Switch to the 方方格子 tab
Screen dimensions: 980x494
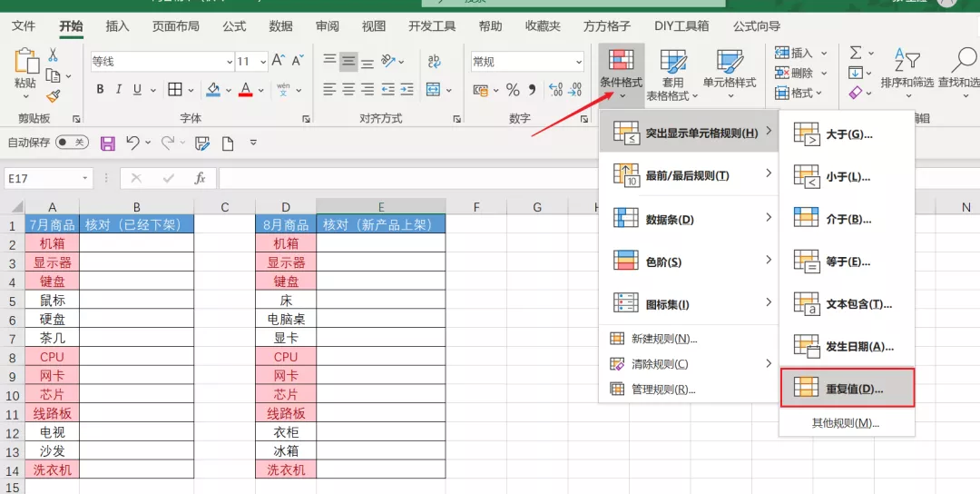coord(607,26)
